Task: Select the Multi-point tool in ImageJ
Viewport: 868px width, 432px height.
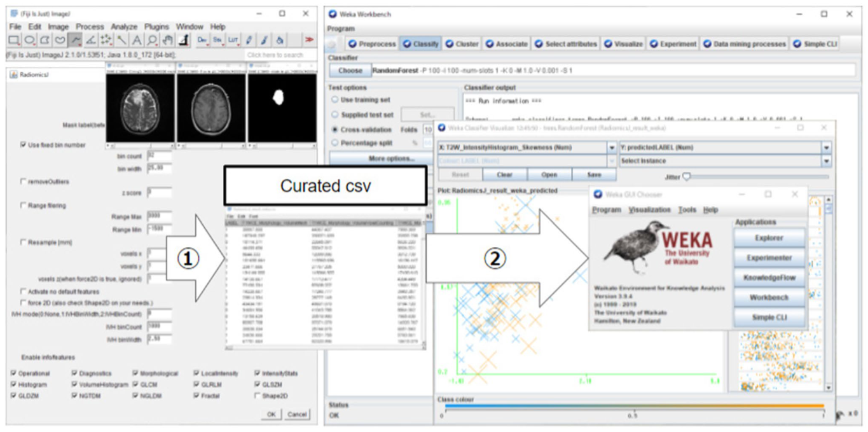Action: pos(106,40)
